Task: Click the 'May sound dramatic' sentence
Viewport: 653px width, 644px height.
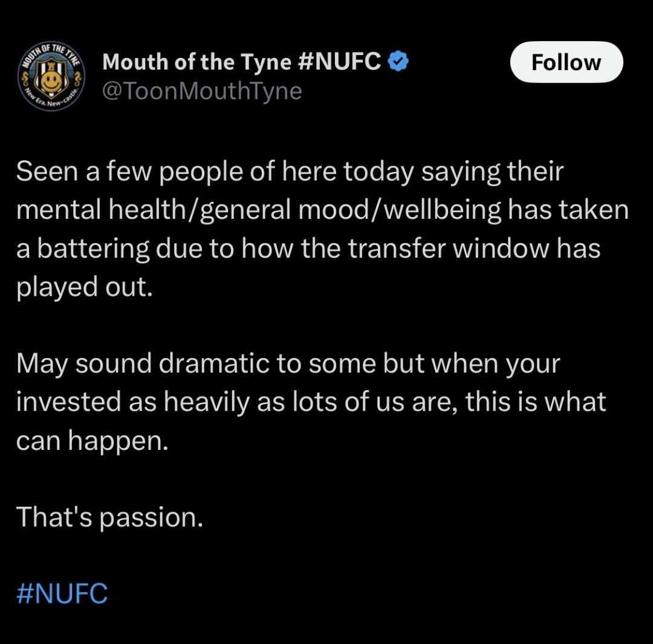Action: point(288,364)
